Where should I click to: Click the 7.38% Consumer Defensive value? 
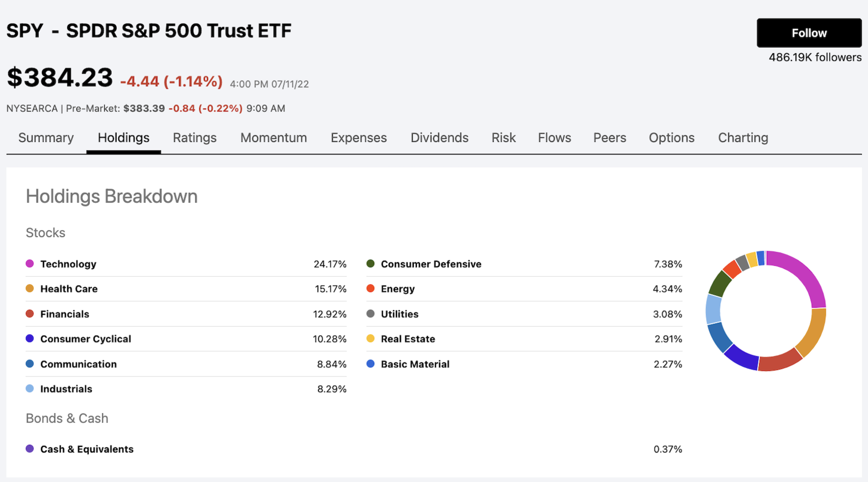pos(668,264)
